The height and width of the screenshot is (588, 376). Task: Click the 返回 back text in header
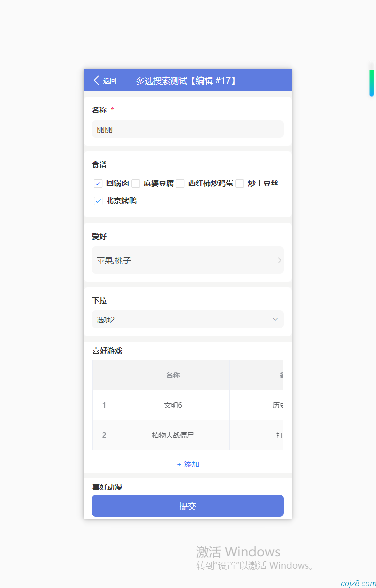tap(110, 81)
